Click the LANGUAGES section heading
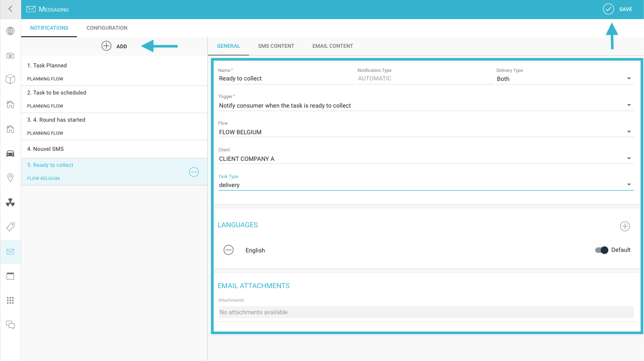The width and height of the screenshot is (644, 361). tap(237, 225)
